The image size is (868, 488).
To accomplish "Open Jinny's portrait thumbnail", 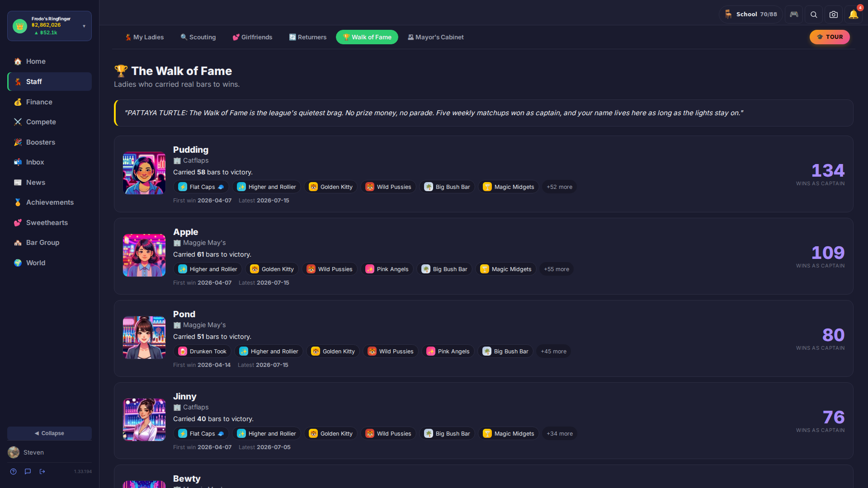I will (x=144, y=419).
